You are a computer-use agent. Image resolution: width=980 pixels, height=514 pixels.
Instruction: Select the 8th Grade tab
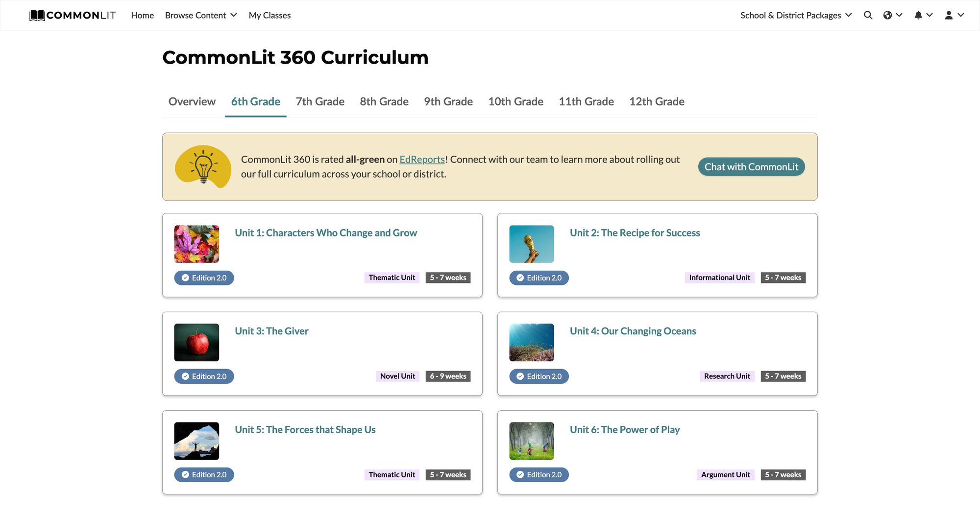(x=384, y=101)
